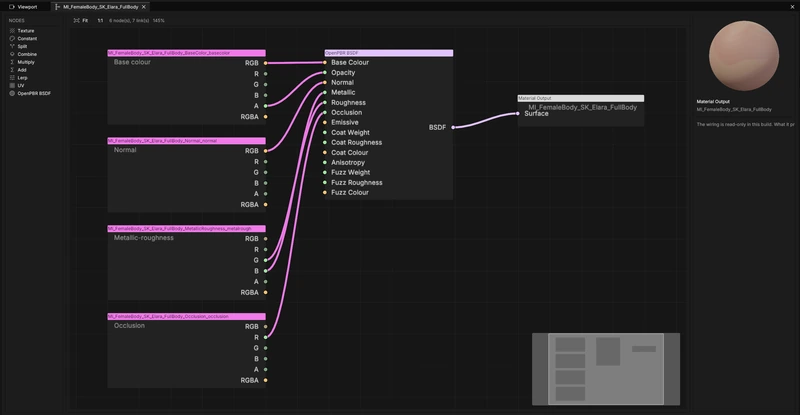Image resolution: width=800 pixels, height=415 pixels.
Task: Click the RGB output of Normal node
Action: (x=265, y=151)
